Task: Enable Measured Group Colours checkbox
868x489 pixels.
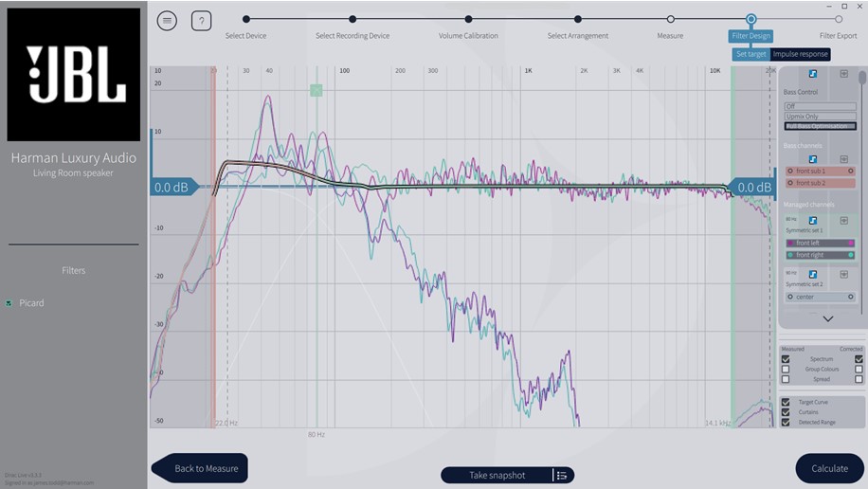Action: [786, 369]
